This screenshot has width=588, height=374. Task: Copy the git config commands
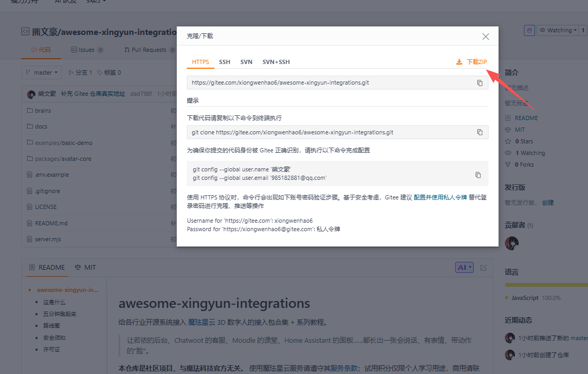click(x=478, y=175)
